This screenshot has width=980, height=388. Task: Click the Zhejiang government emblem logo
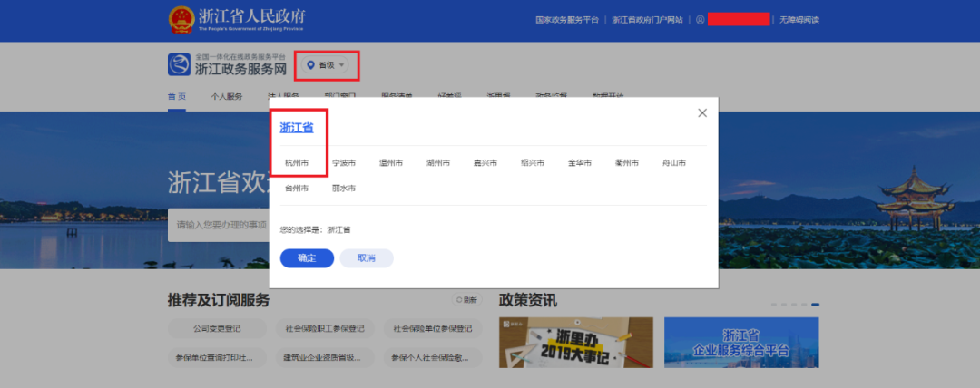[181, 20]
